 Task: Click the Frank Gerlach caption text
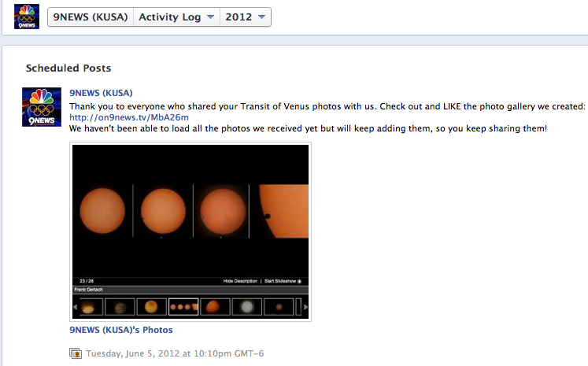[88, 290]
